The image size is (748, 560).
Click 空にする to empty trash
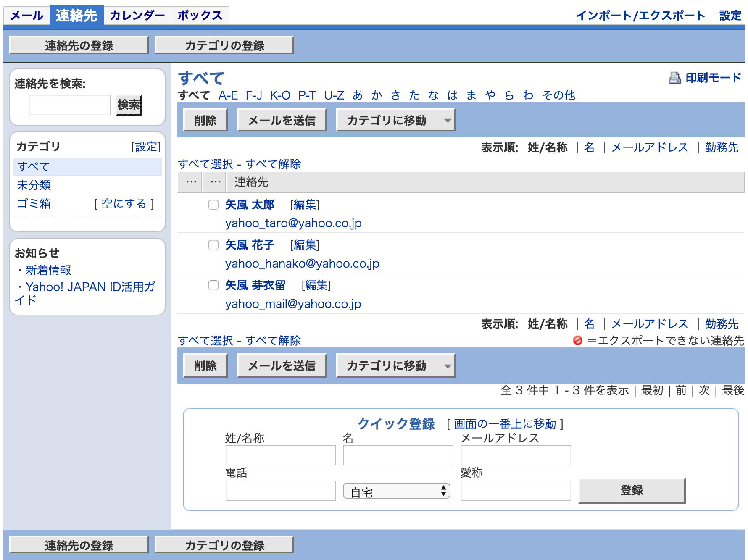coord(124,203)
